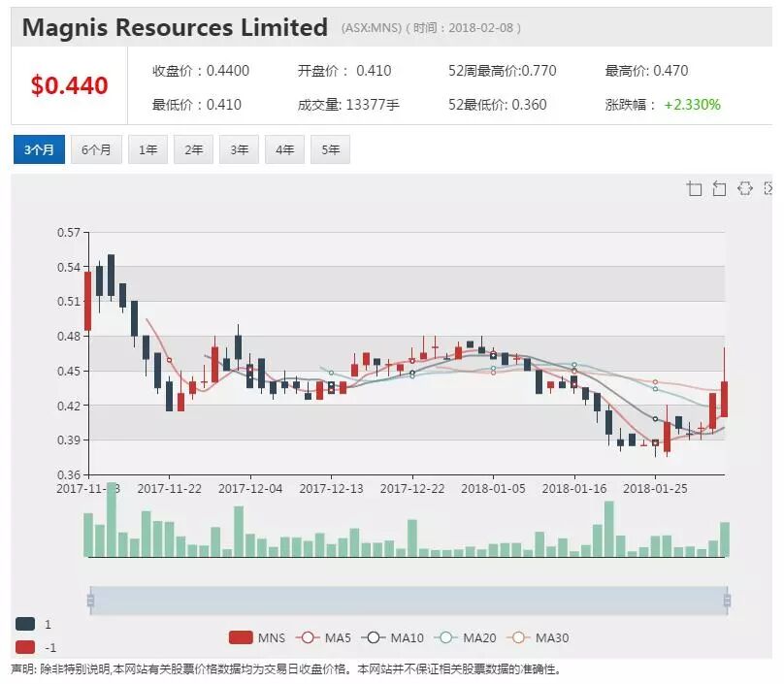Click the 0.48 price axis label
Viewport: 784px width, 684px height.
[69, 336]
